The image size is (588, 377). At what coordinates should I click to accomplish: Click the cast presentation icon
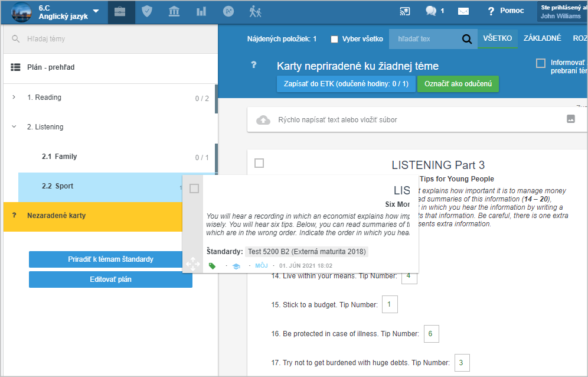tap(404, 11)
